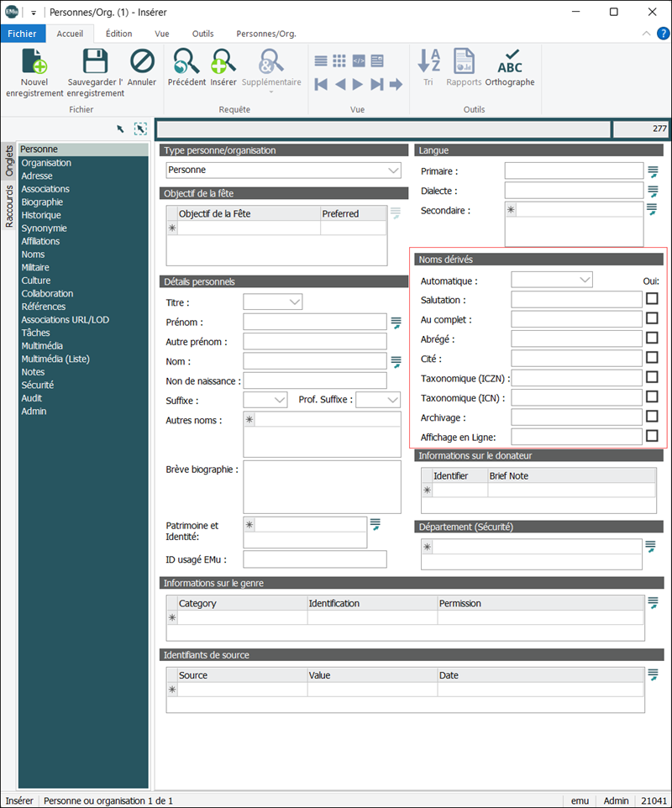
Task: Open lookup list for Dialecte field
Action: point(653,192)
